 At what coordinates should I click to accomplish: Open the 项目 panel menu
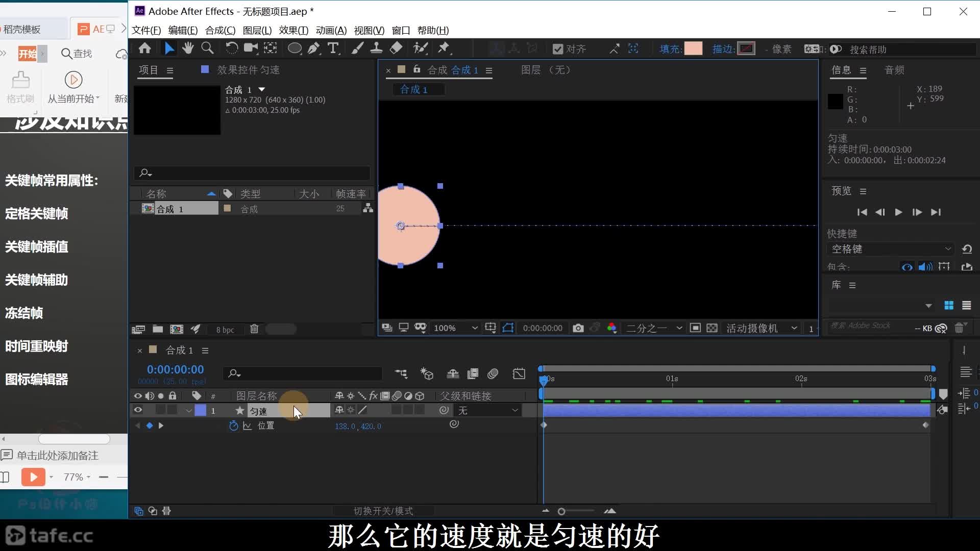(170, 70)
